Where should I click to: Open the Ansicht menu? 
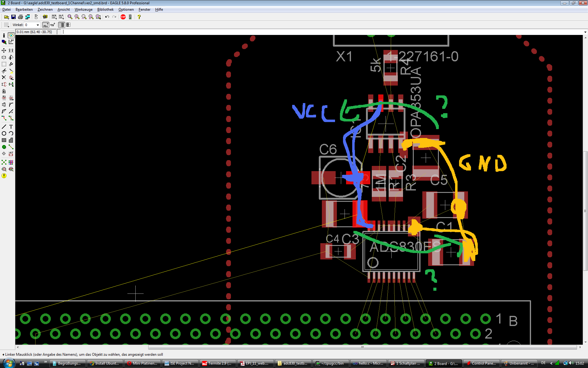point(64,10)
